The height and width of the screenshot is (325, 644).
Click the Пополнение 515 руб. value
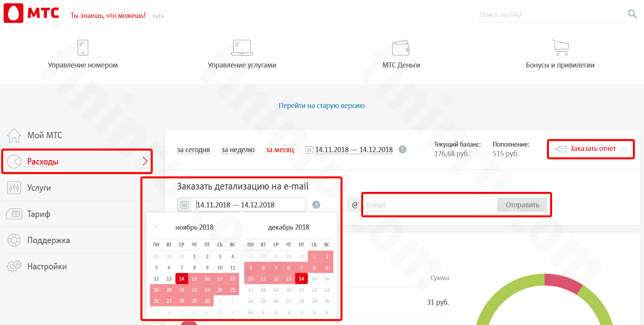click(506, 154)
